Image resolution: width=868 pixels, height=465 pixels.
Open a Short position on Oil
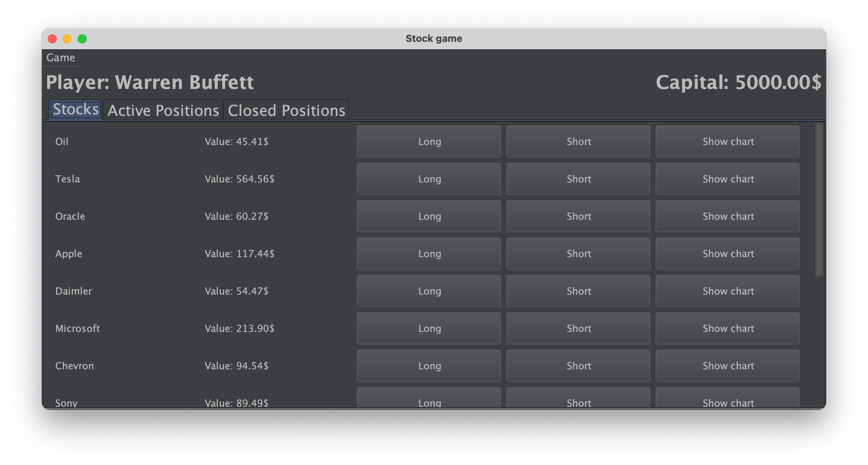[578, 141]
